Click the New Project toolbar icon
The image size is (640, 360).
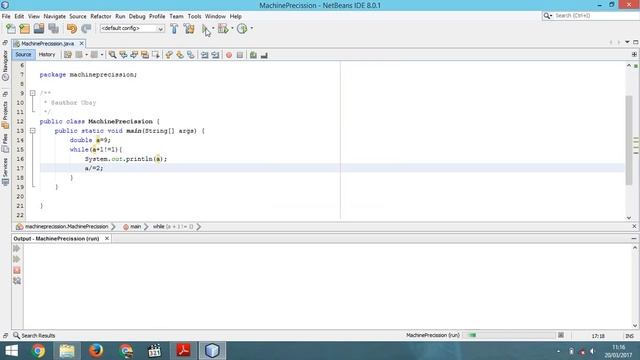point(24,29)
